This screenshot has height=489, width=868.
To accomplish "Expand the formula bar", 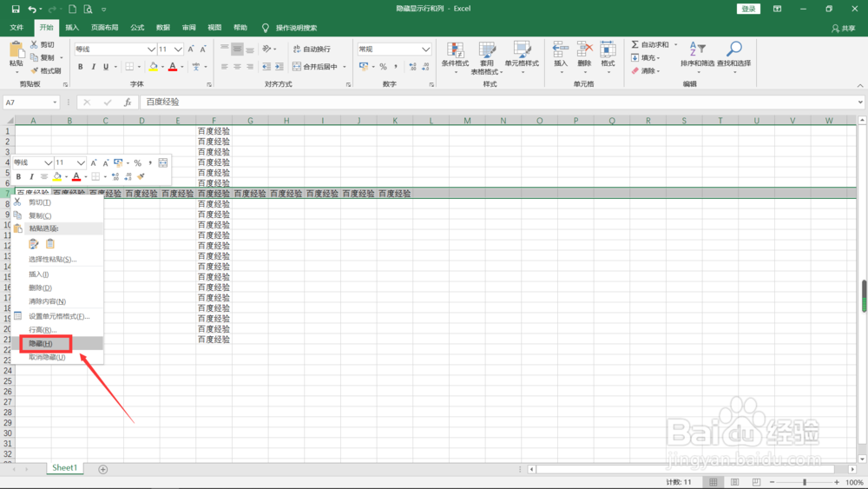I will 860,102.
